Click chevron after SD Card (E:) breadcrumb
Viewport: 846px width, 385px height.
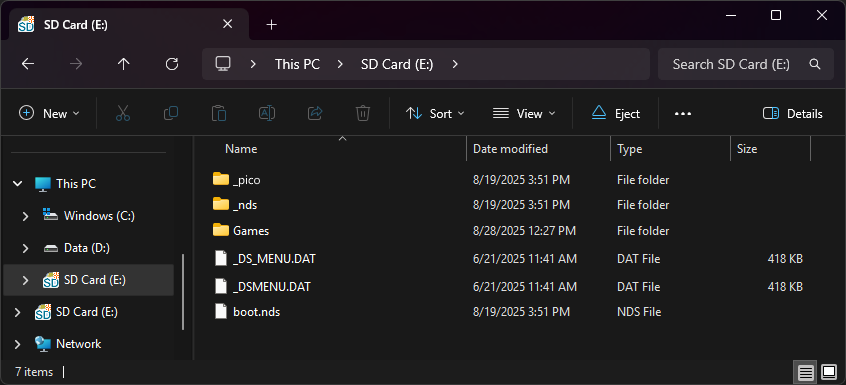click(455, 64)
